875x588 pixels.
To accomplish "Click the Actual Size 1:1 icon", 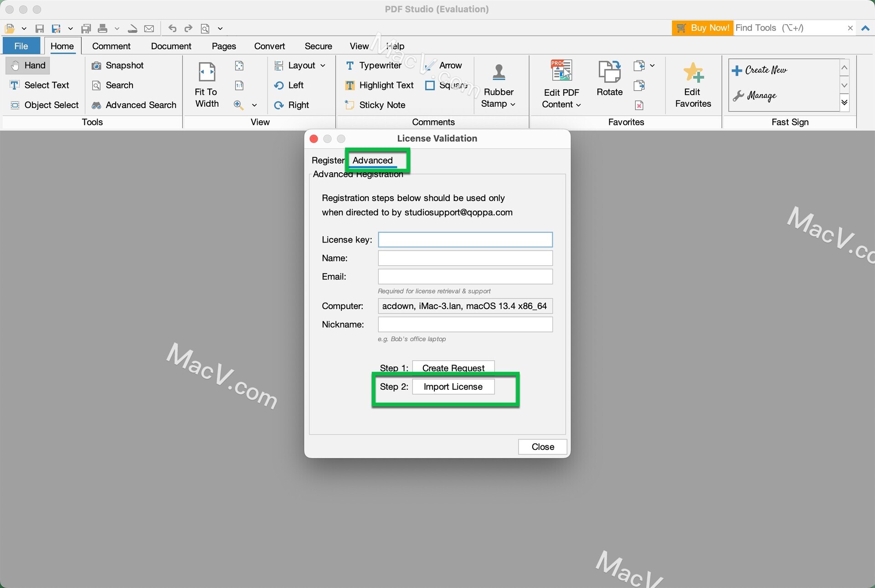I will [239, 85].
